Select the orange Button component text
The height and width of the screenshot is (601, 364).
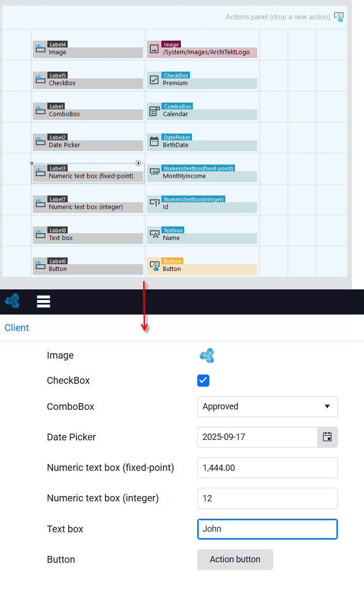(172, 269)
